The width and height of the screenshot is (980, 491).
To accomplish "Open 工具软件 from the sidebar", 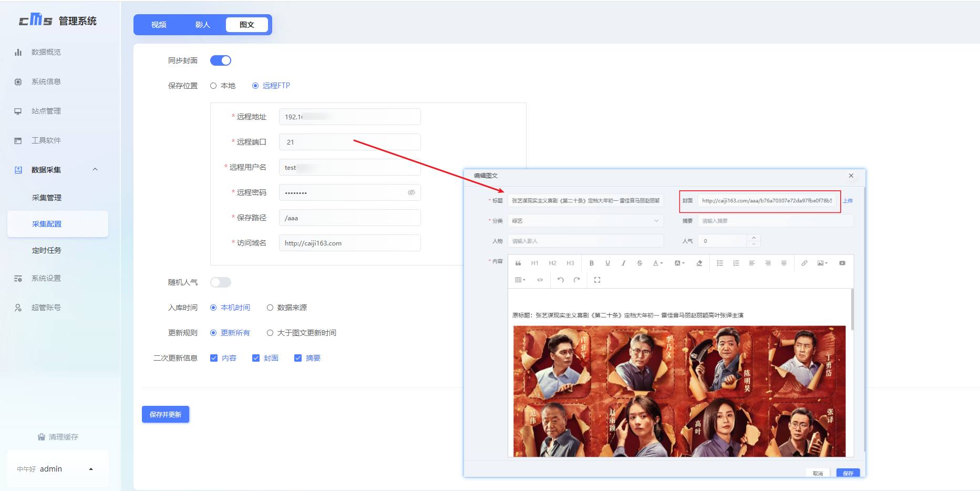I will coord(46,140).
